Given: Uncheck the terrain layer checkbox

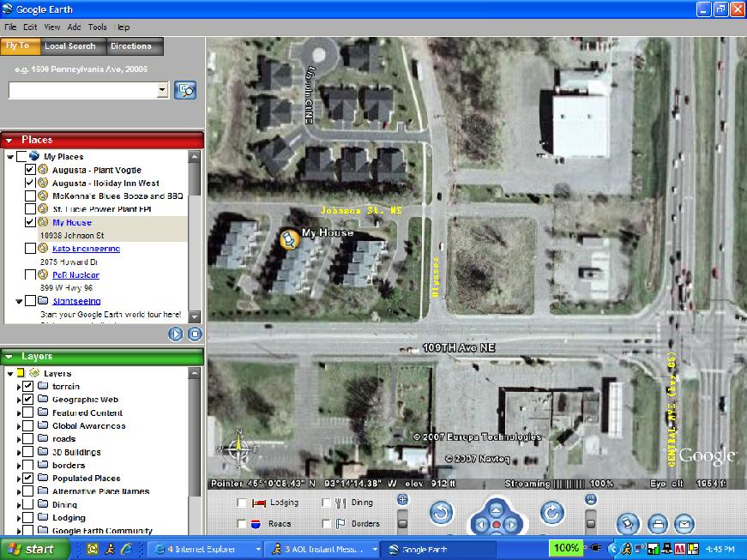Looking at the screenshot, I should (29, 387).
